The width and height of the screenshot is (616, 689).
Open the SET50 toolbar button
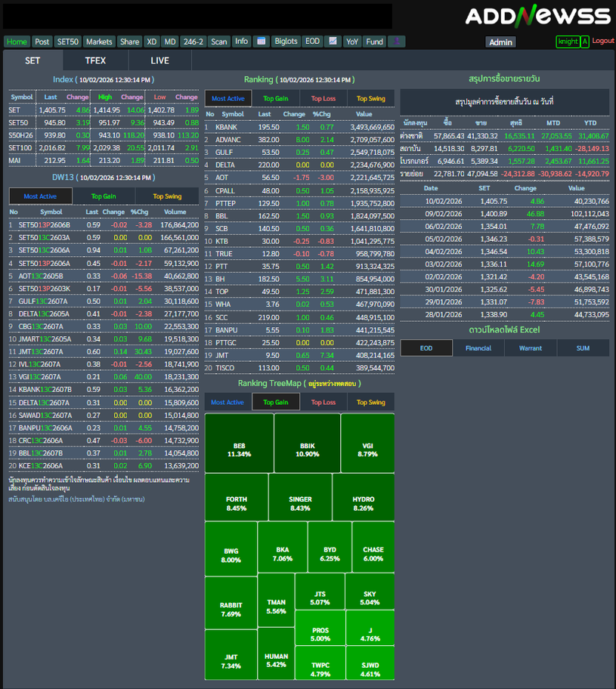(x=67, y=42)
